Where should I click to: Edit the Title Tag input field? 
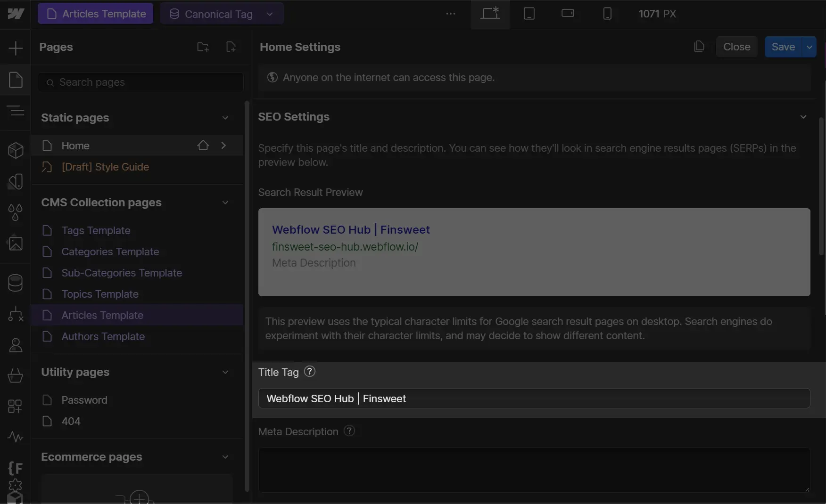(534, 398)
